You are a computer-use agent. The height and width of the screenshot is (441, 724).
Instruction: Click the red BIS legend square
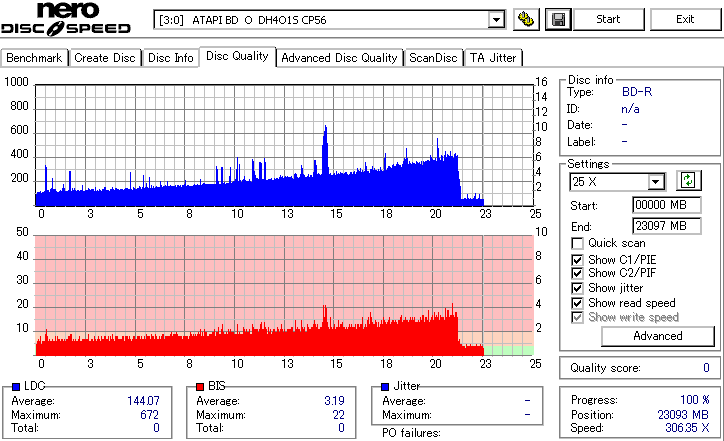point(200,387)
